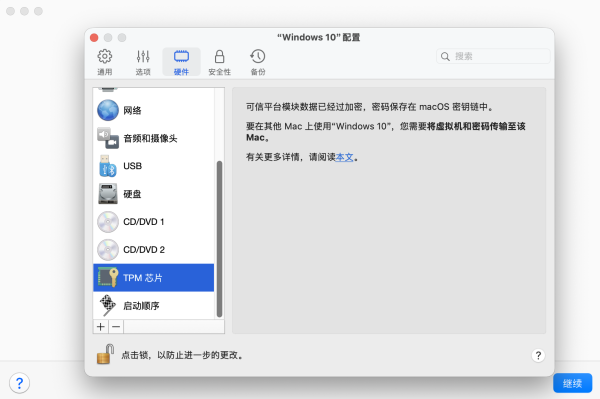600x399 pixels.
Task: Select the CD/DVD 1 row label
Action: coord(143,222)
